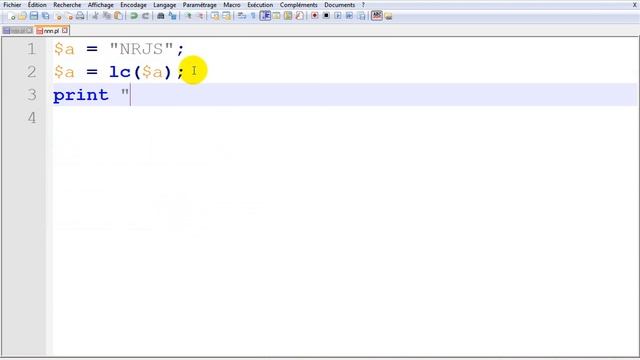Click the Paste clipboard icon
Viewport: 640px width, 360px height.
(x=118, y=16)
